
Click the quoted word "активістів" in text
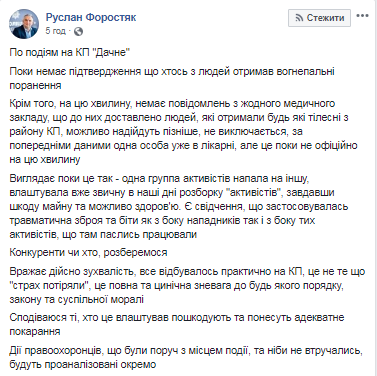tap(254, 193)
